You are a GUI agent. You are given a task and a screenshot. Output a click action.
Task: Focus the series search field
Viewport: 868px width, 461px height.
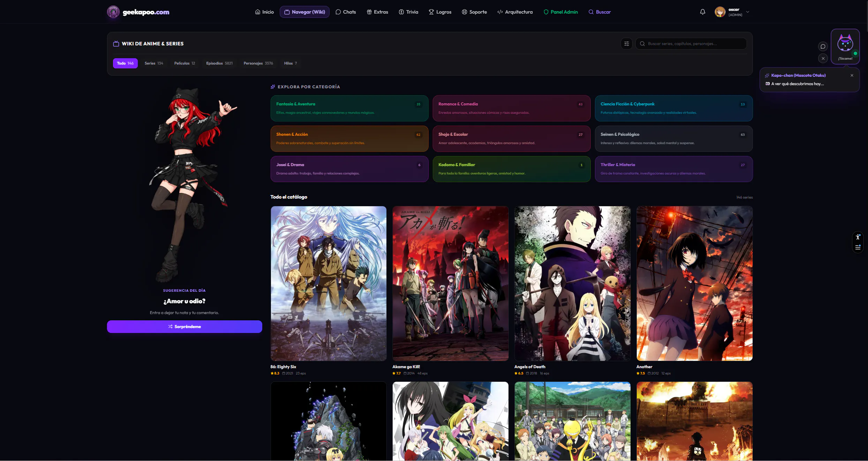click(x=691, y=44)
